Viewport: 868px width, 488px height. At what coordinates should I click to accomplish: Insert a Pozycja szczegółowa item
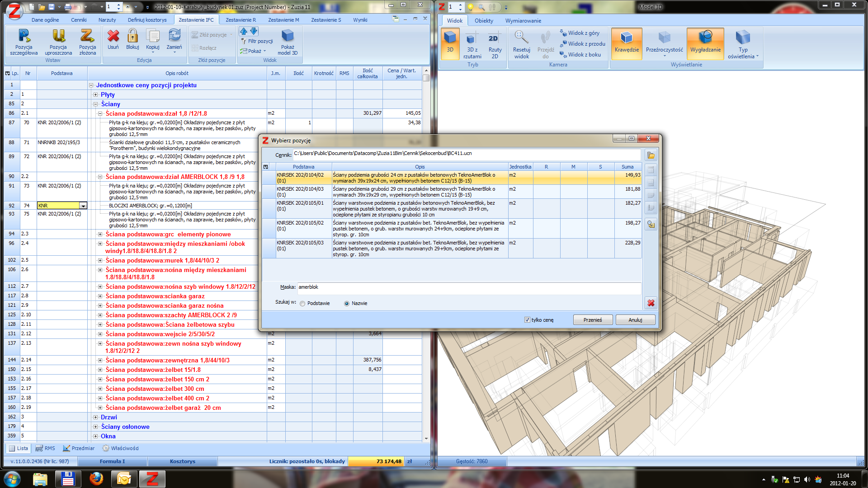(x=24, y=42)
